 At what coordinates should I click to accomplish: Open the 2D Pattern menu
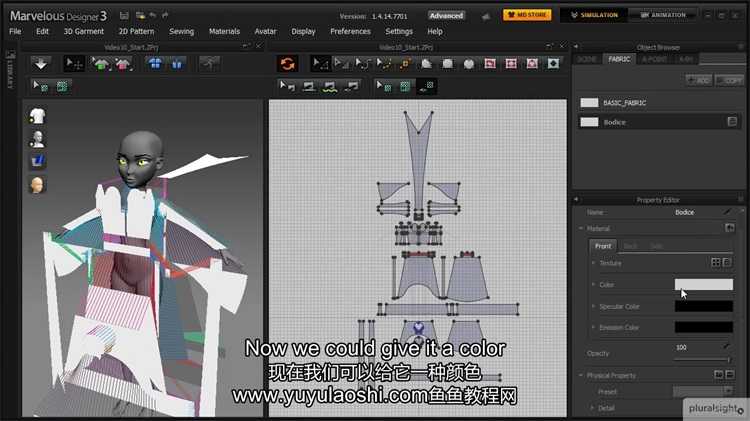click(x=136, y=31)
